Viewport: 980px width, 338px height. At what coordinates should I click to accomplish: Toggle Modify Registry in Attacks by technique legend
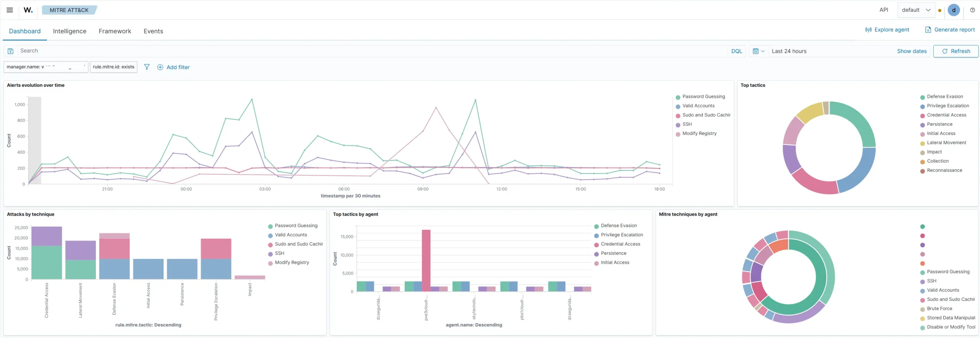pyautogui.click(x=292, y=262)
